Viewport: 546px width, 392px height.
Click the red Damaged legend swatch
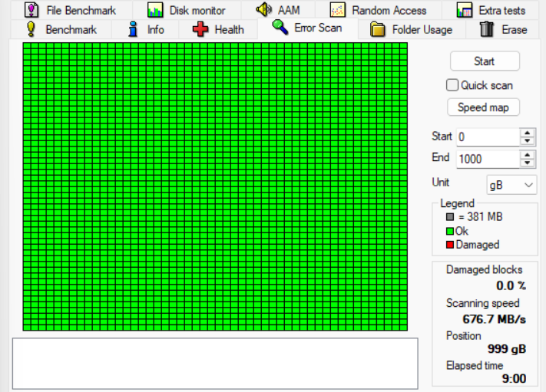coord(450,245)
